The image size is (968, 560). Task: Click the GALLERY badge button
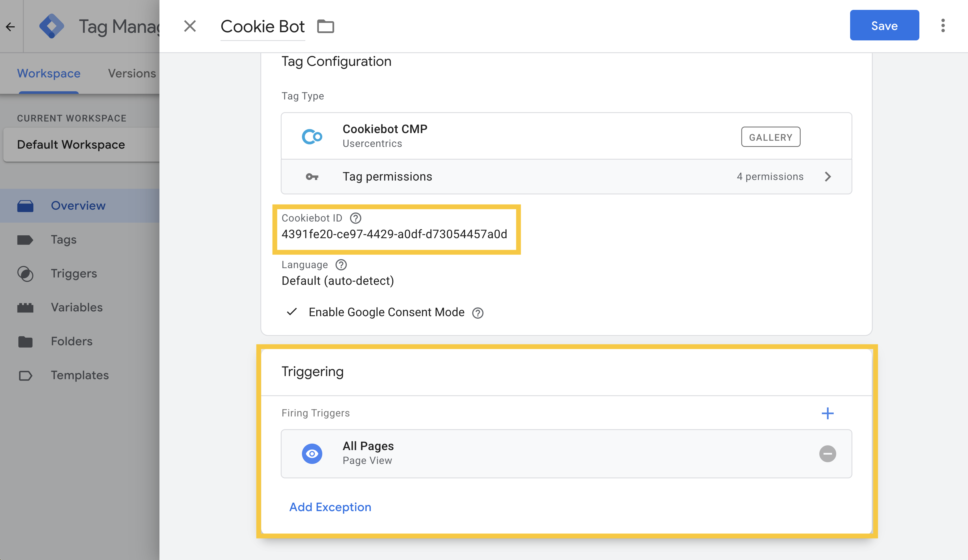(771, 137)
